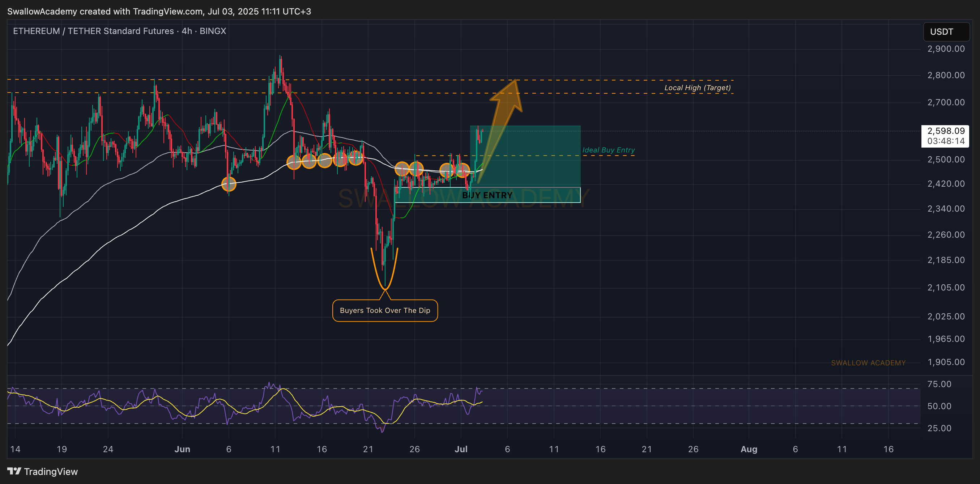Click the 2,025.00 price axis label
Image resolution: width=980 pixels, height=484 pixels.
click(x=946, y=316)
